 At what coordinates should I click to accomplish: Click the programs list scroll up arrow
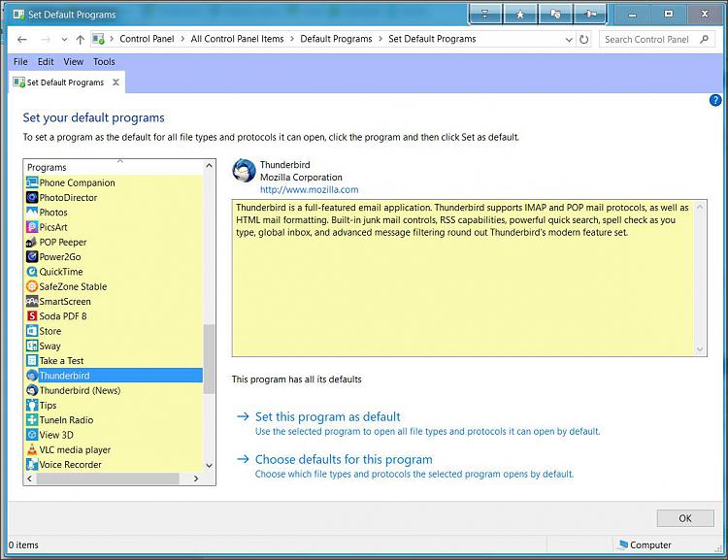[209, 165]
